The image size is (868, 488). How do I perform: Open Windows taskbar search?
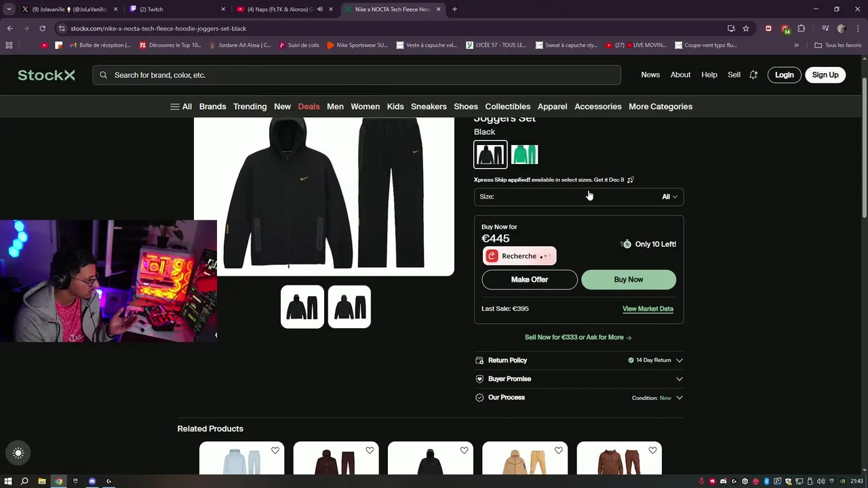coord(24,481)
